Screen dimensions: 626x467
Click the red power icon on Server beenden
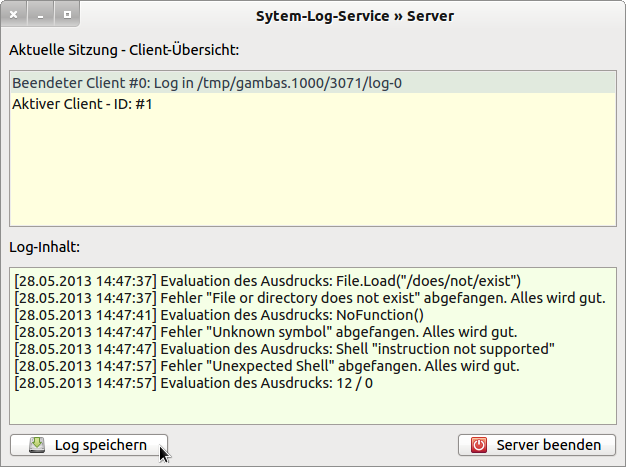click(479, 445)
